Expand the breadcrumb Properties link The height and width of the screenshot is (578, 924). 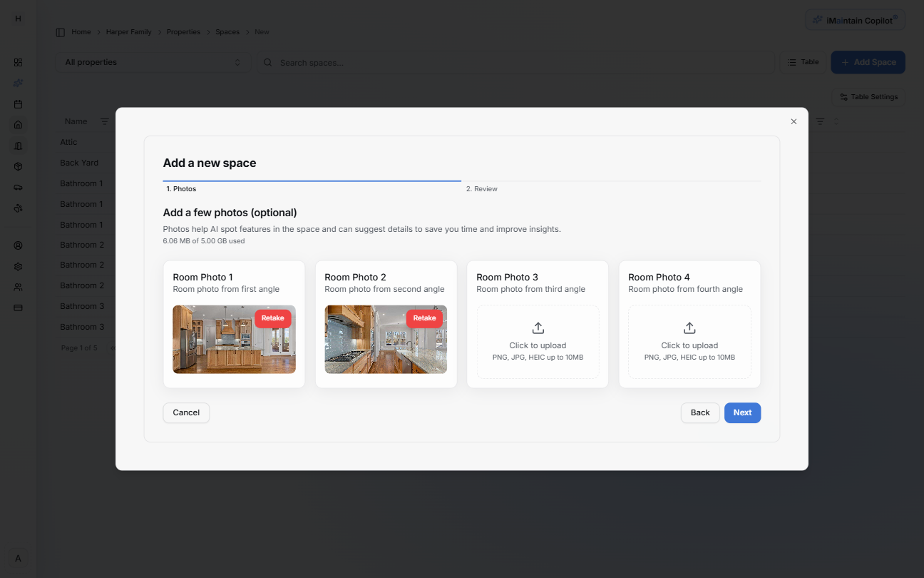click(x=183, y=31)
